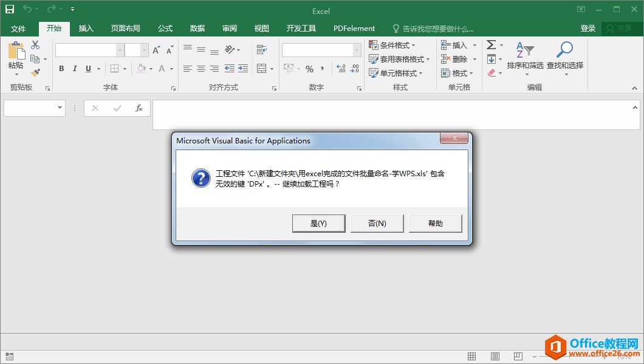Click the Fill down arrow icon

(492, 59)
